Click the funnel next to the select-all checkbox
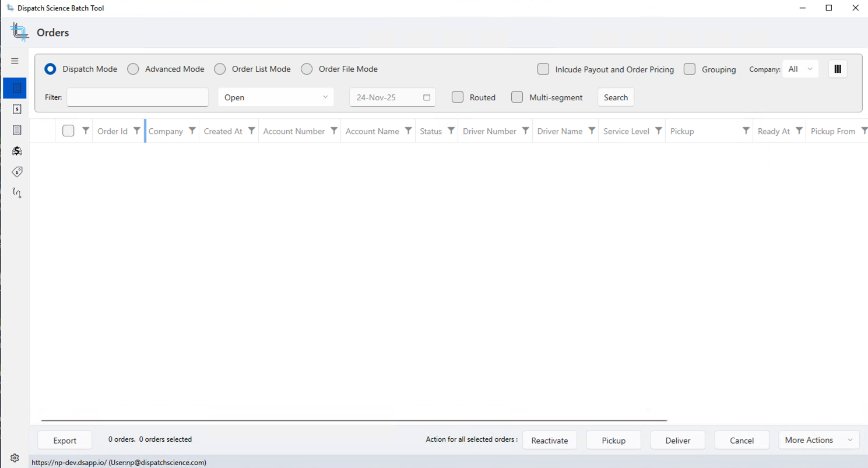Screen dimensions: 868x468 coord(86,131)
